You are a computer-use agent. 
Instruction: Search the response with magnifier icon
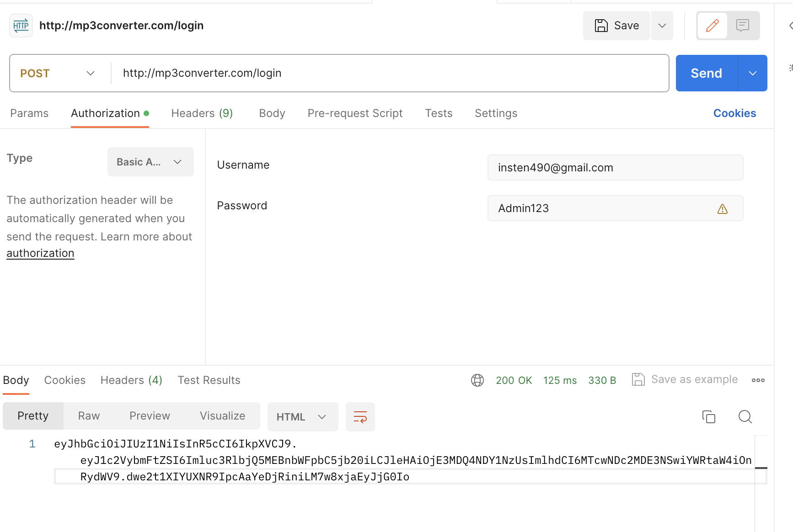point(745,416)
